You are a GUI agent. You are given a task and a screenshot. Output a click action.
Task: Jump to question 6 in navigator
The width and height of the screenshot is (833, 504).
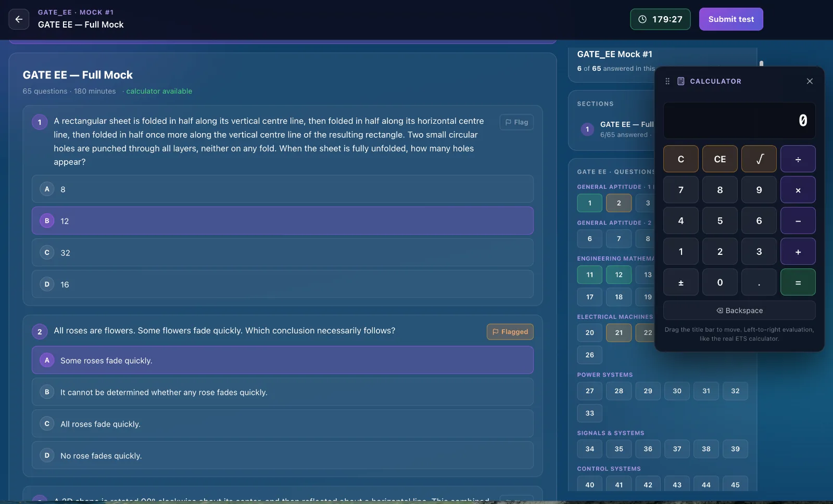point(590,239)
